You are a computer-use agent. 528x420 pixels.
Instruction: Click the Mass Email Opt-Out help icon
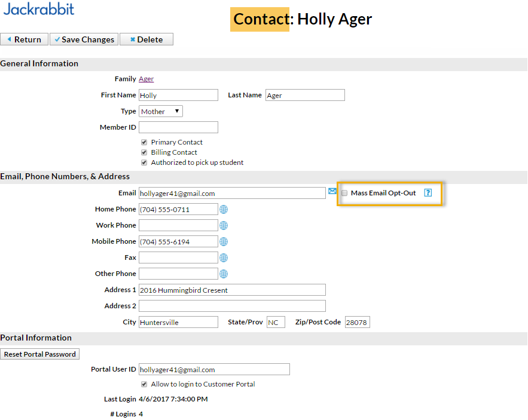click(x=428, y=193)
